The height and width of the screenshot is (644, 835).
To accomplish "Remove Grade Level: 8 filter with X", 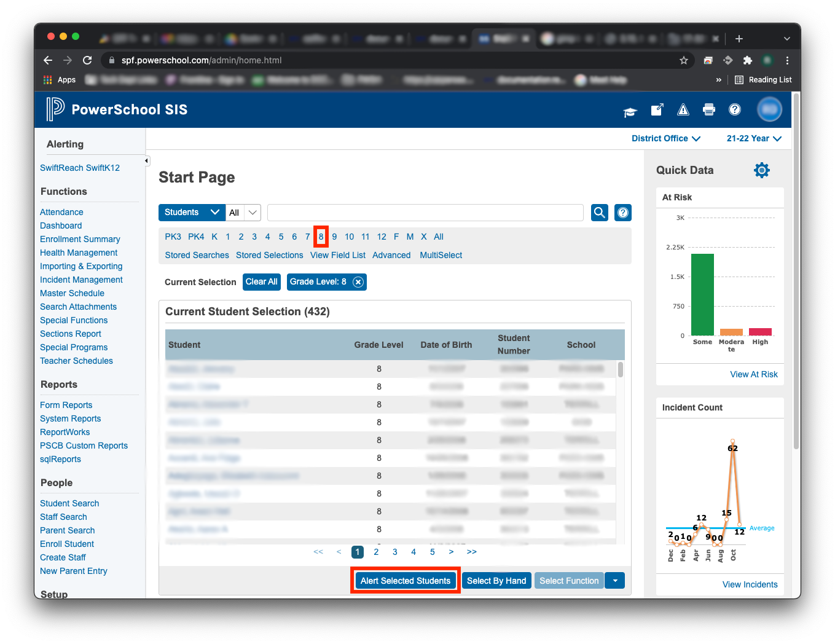I will (x=358, y=282).
